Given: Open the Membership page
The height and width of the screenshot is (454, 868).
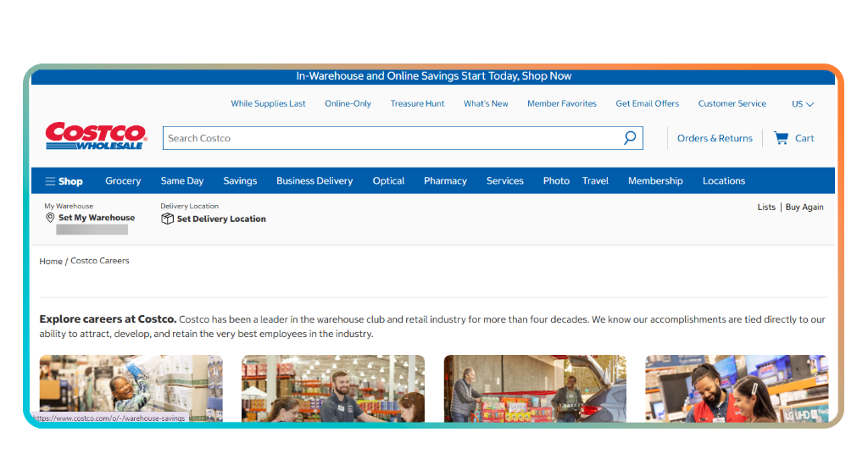Looking at the screenshot, I should click(x=655, y=180).
